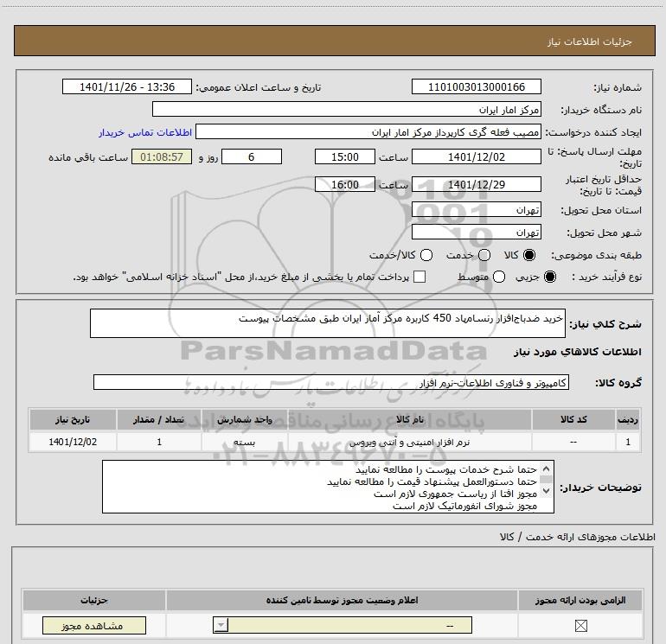Click the buyer organization name field
Viewport: 666px width, 644px height.
pos(347,109)
